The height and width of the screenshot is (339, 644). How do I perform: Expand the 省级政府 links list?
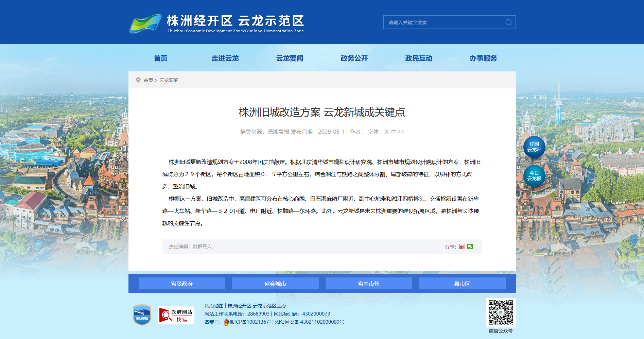(182, 284)
